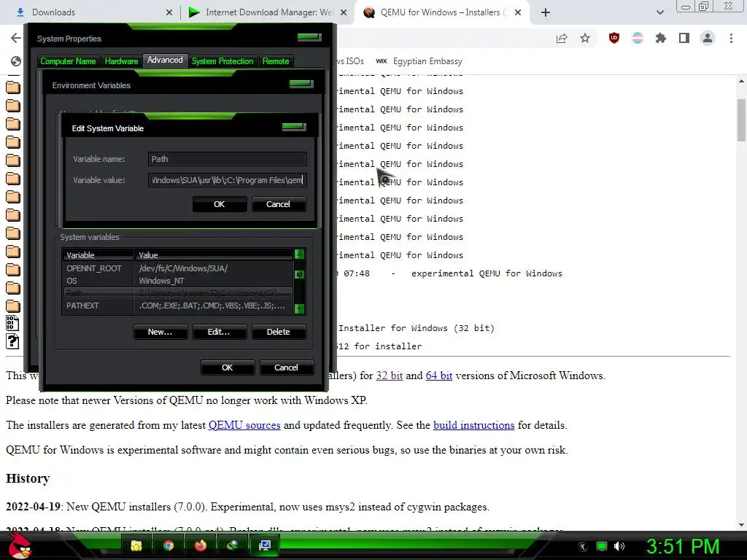
Task: Close the QEMU for Windows tab
Action: (518, 12)
